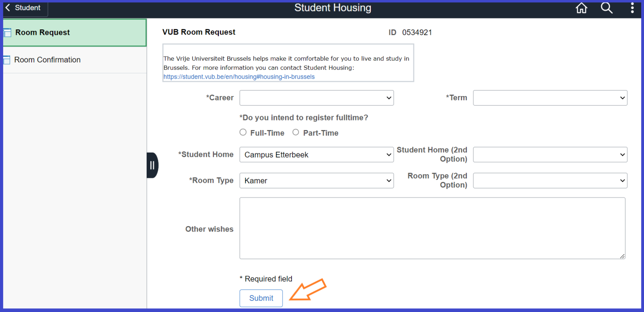Expand the Room Type dropdown showing Kamer
644x312 pixels.
(316, 181)
